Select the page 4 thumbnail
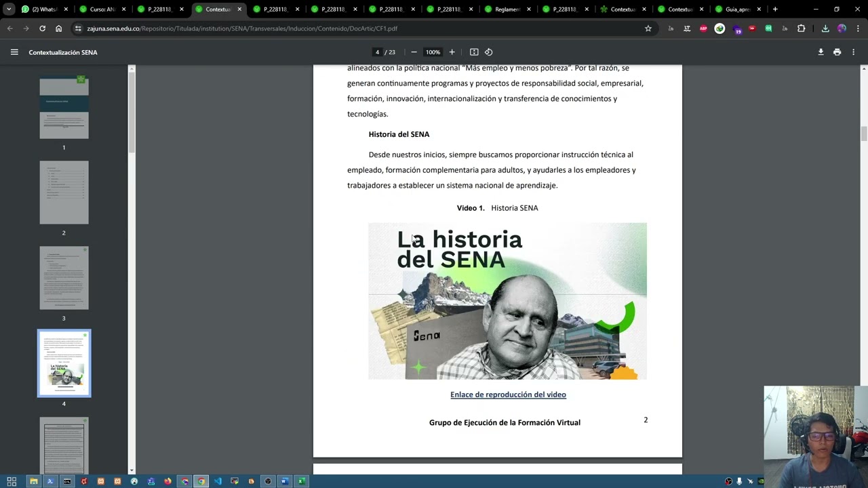Viewport: 868px width, 488px height. coord(64,363)
